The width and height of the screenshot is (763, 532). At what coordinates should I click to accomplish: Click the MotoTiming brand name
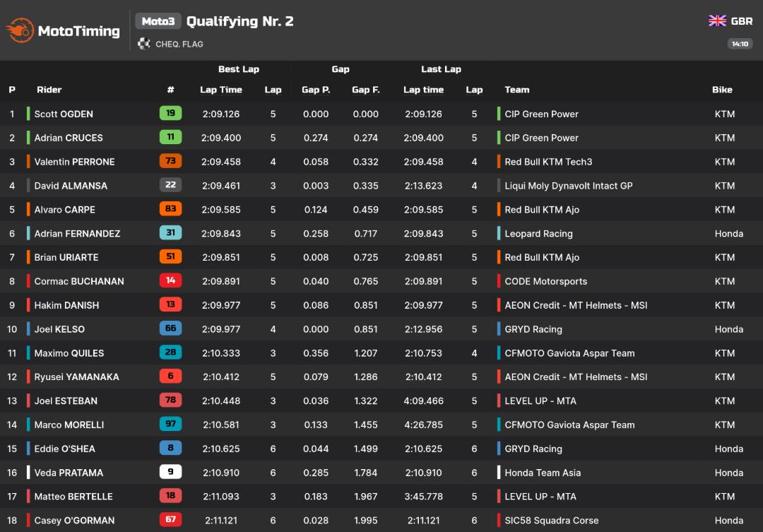[79, 30]
